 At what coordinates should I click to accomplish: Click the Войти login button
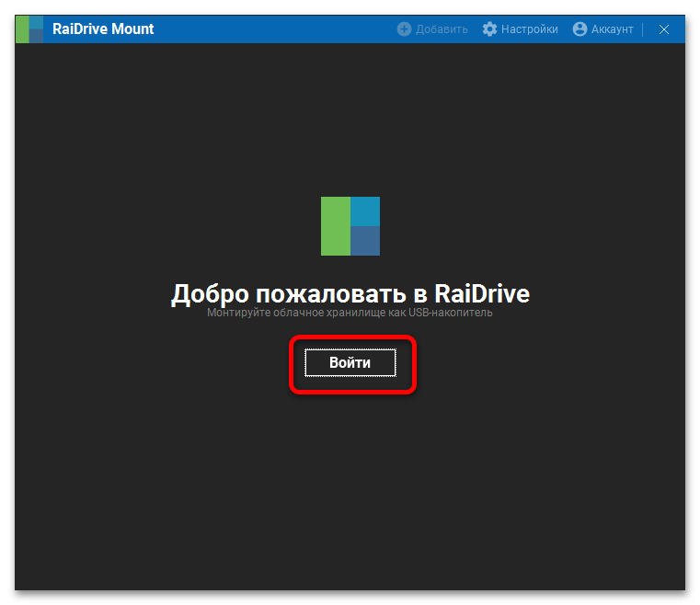click(350, 363)
